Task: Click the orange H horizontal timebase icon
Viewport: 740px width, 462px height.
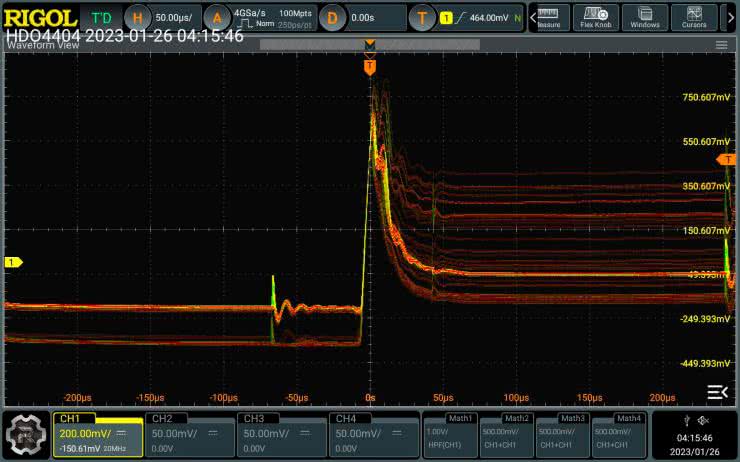Action: pyautogui.click(x=139, y=17)
